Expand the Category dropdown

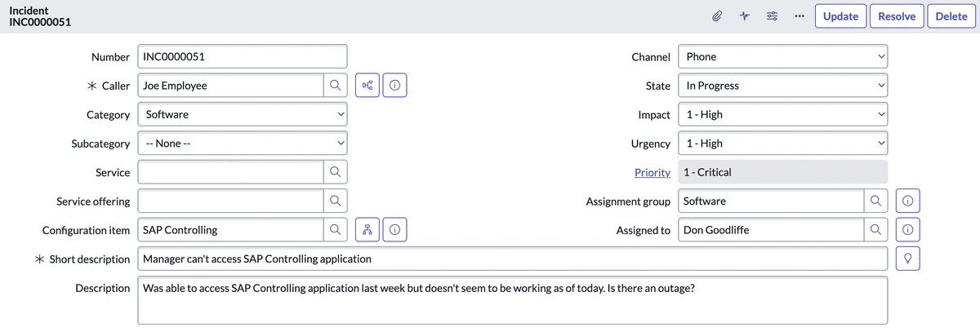coord(243,115)
